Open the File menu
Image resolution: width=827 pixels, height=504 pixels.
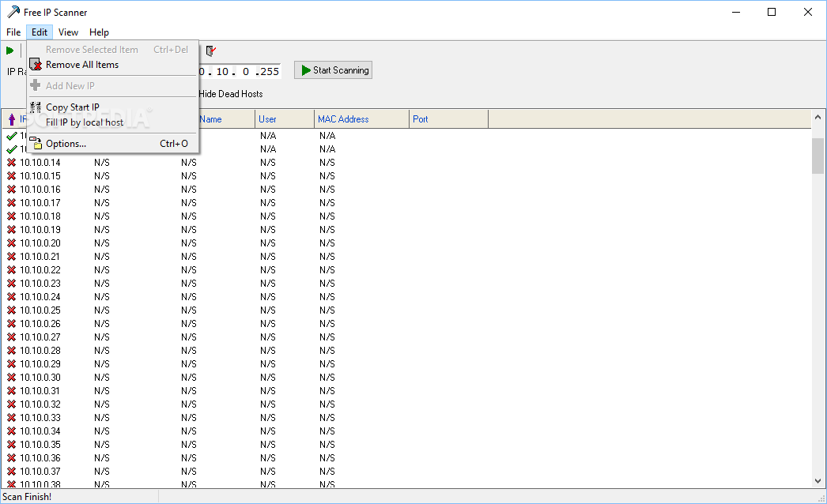13,32
